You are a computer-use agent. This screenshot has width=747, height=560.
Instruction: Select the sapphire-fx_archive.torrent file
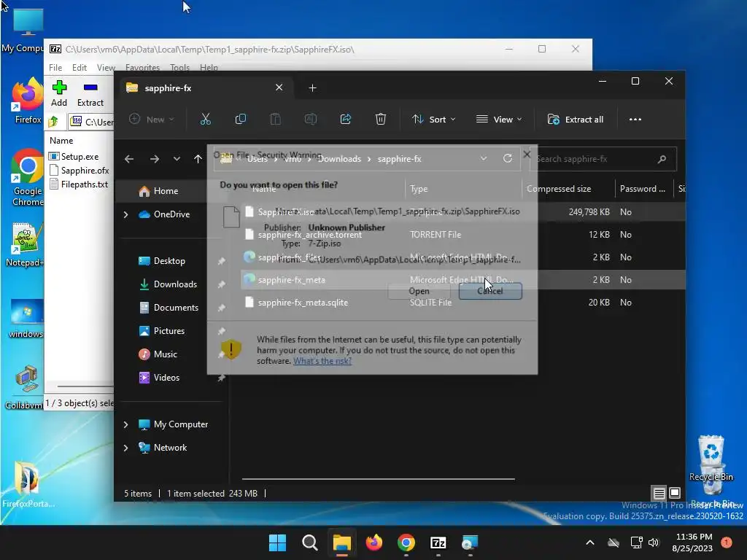pos(309,235)
